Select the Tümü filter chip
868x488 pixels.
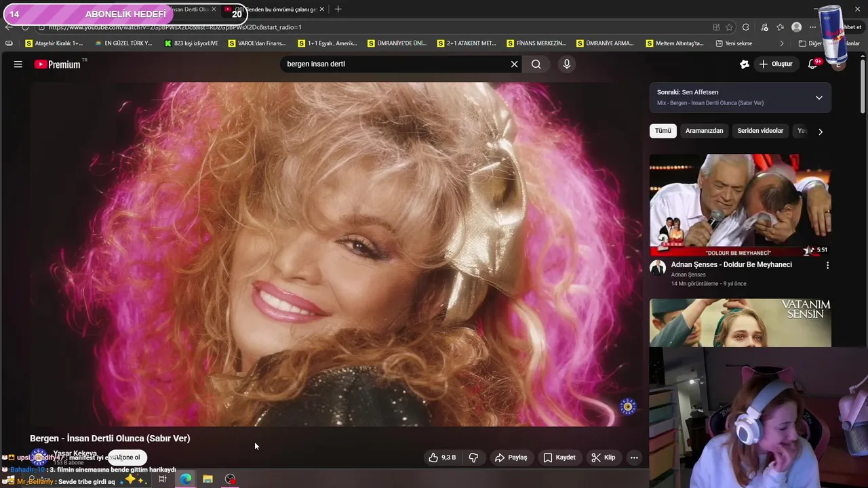[x=663, y=131]
